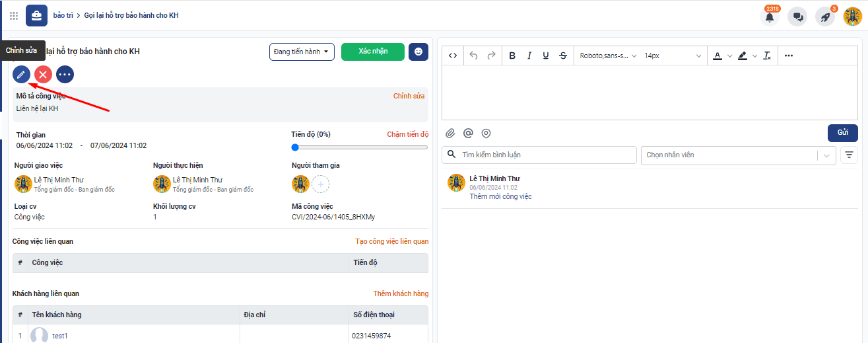Click the location pin icon
This screenshot has width=868, height=343.
tap(486, 133)
